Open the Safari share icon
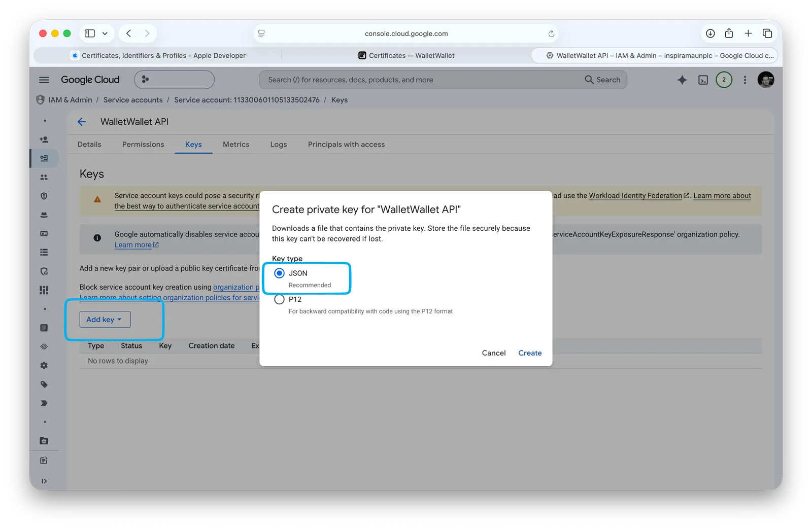Image resolution: width=812 pixels, height=529 pixels. pos(729,33)
